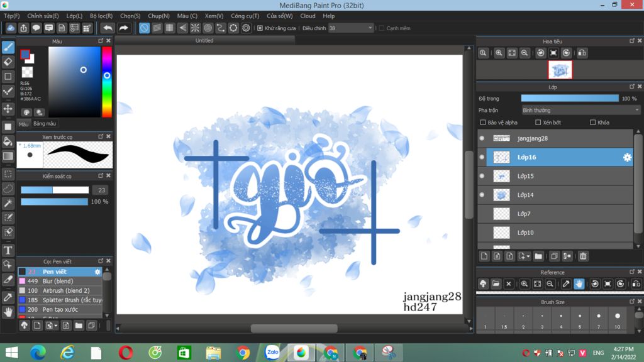
Task: Select the Lasso tool
Action: [x=8, y=189]
